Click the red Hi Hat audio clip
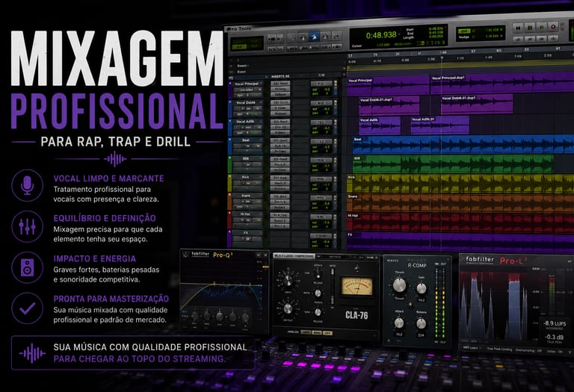 (x=460, y=223)
